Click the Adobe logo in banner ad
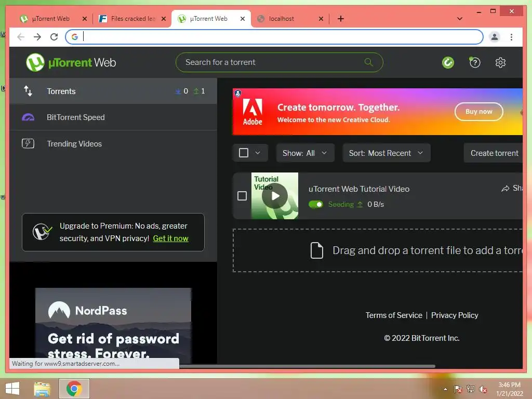Viewport: 532px width, 399px height. (x=252, y=112)
